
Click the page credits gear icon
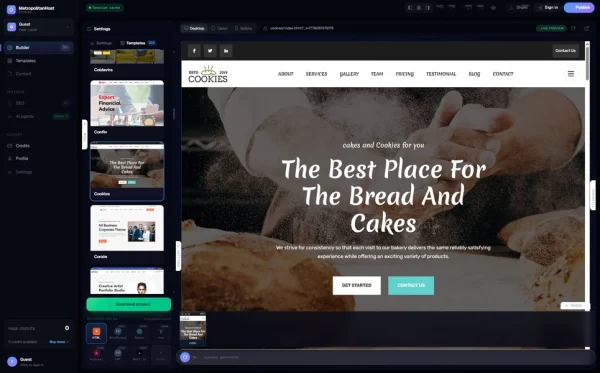click(67, 328)
